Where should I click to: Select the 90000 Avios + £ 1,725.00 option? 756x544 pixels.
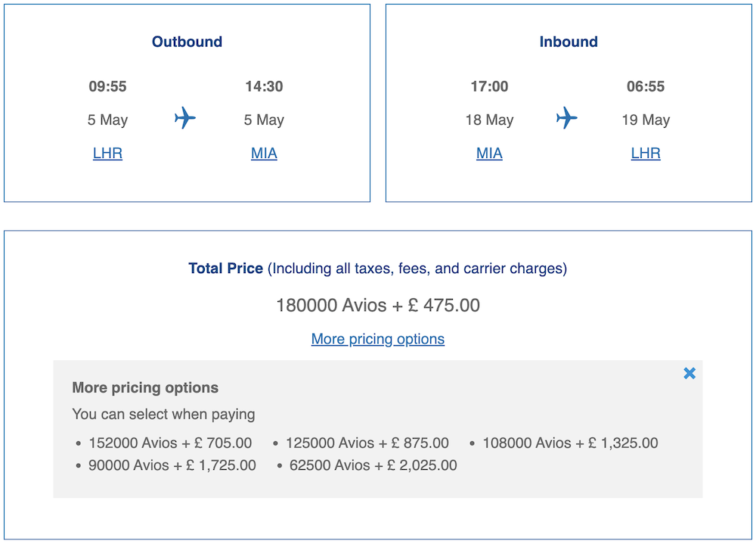point(172,465)
